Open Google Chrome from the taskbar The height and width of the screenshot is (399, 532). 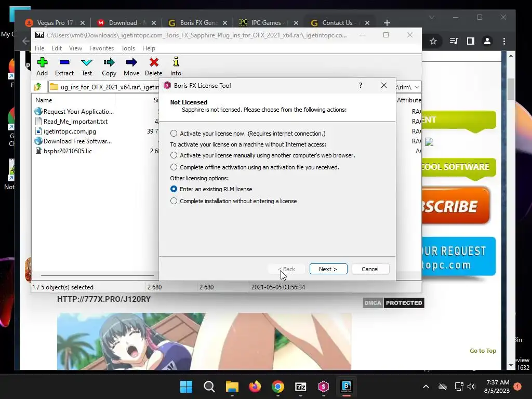(x=278, y=387)
